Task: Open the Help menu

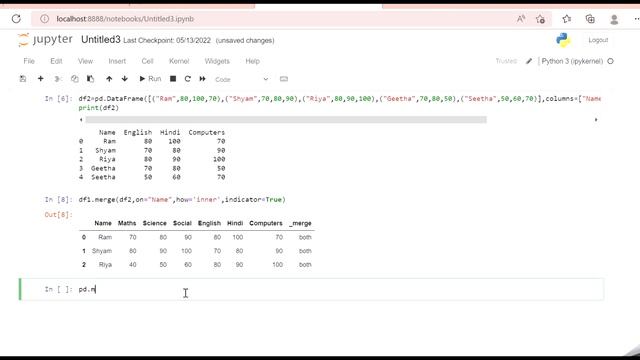Action: [x=253, y=61]
